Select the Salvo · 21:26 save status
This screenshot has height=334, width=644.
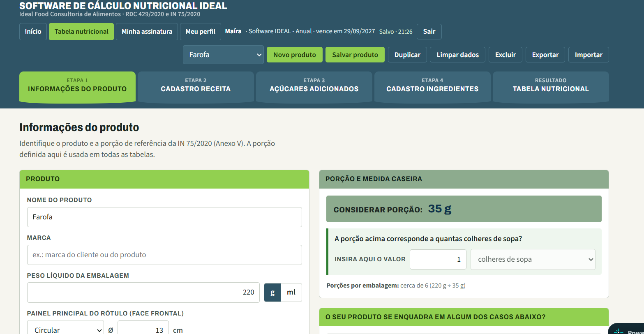click(396, 32)
